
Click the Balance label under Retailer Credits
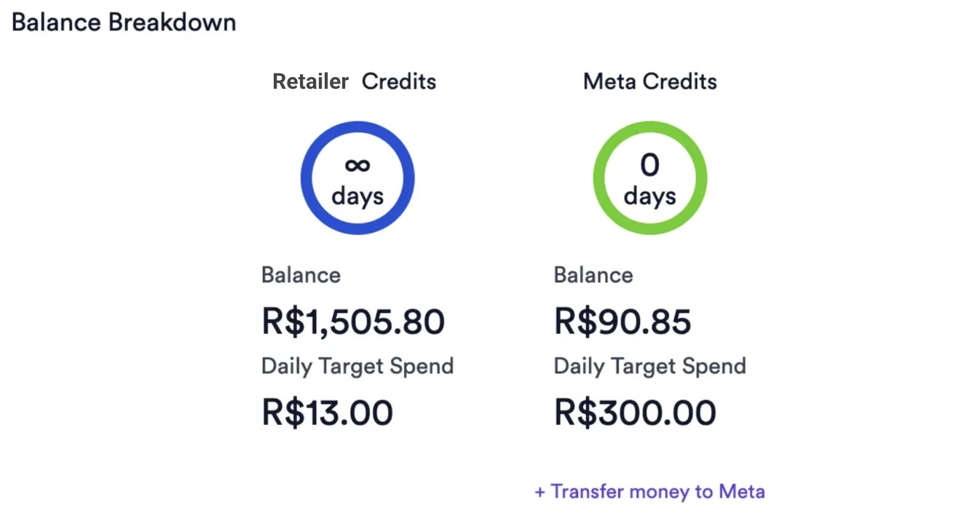coord(300,275)
